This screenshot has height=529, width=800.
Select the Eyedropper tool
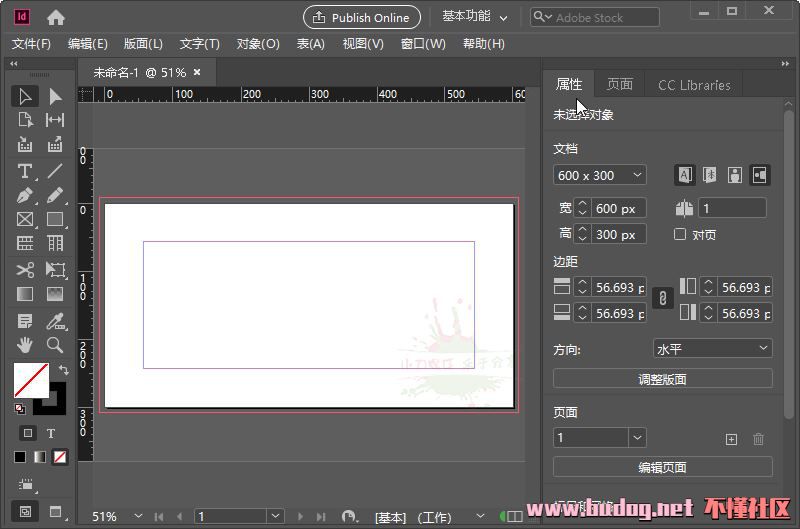55,321
